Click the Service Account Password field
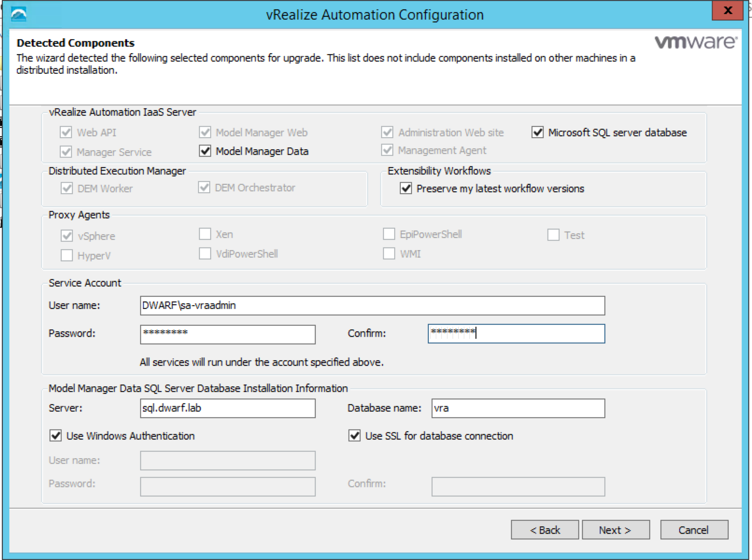The width and height of the screenshot is (752, 560). tap(227, 334)
